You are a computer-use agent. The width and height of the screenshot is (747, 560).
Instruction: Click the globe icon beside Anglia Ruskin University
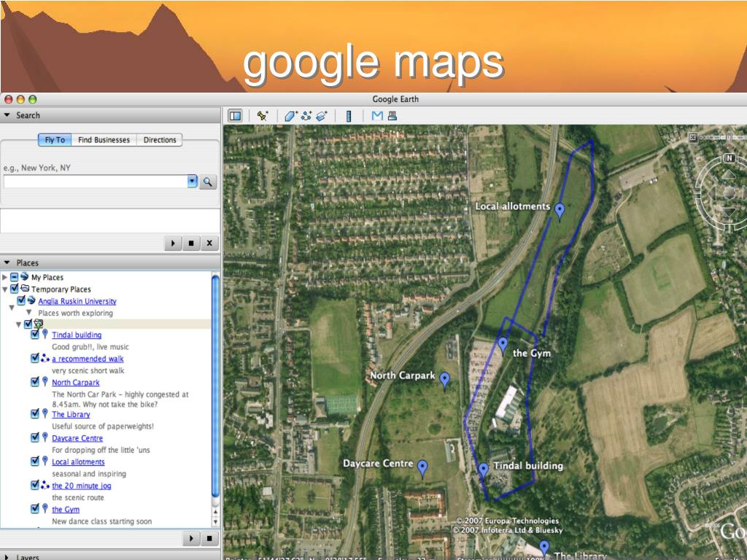pyautogui.click(x=31, y=300)
